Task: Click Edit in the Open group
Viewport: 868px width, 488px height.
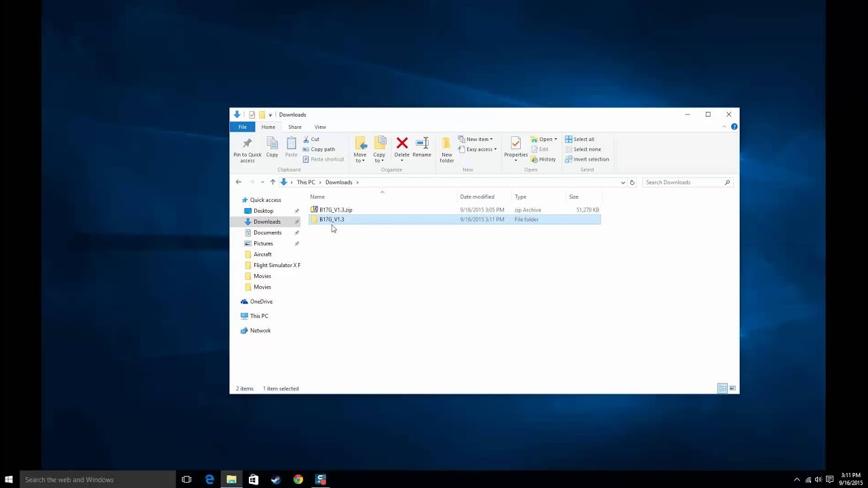Action: coord(540,149)
